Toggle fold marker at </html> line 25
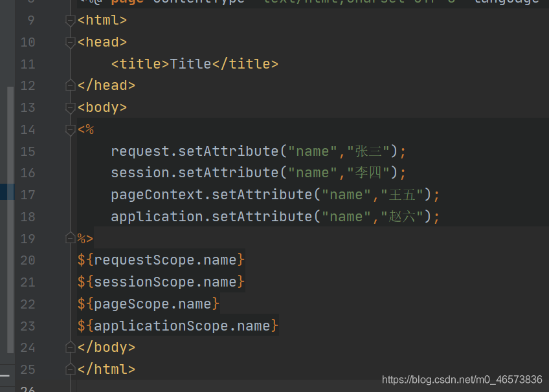This screenshot has height=392, width=549. click(x=71, y=369)
